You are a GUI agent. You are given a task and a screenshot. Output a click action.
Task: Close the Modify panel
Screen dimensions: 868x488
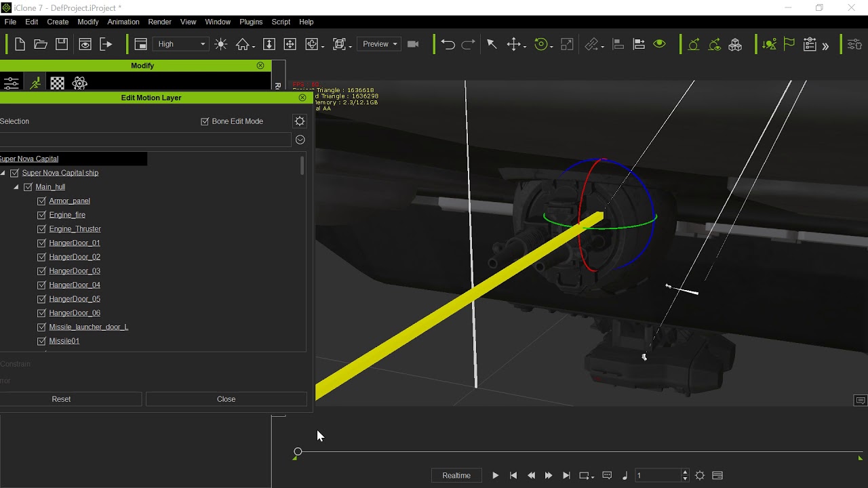coord(260,66)
